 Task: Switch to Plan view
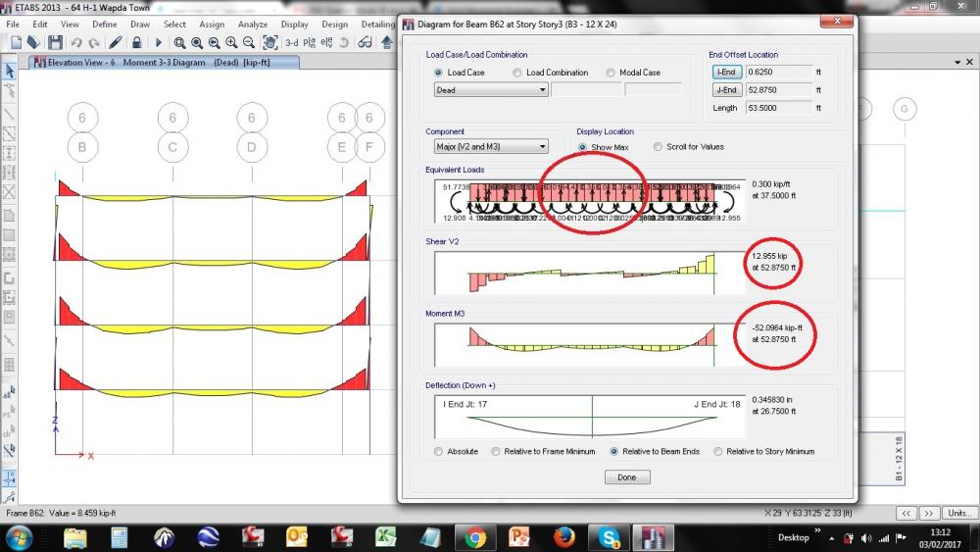(x=309, y=42)
